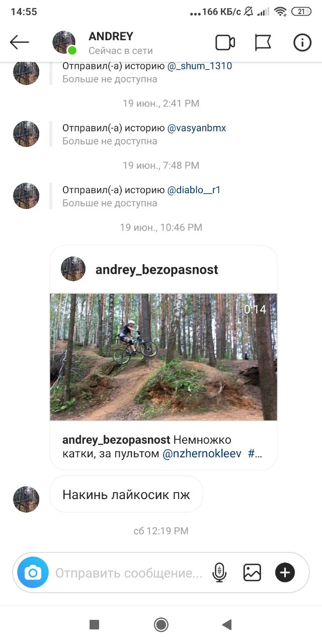Tap the flag icon in header
The height and width of the screenshot is (644, 322).
(263, 43)
